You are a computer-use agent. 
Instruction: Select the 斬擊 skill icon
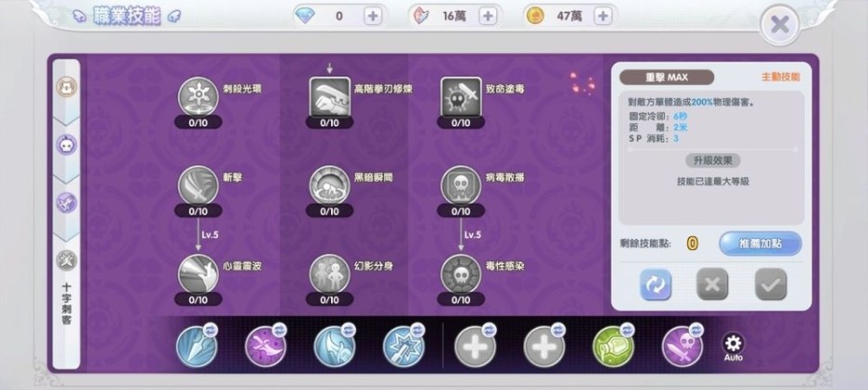click(199, 187)
